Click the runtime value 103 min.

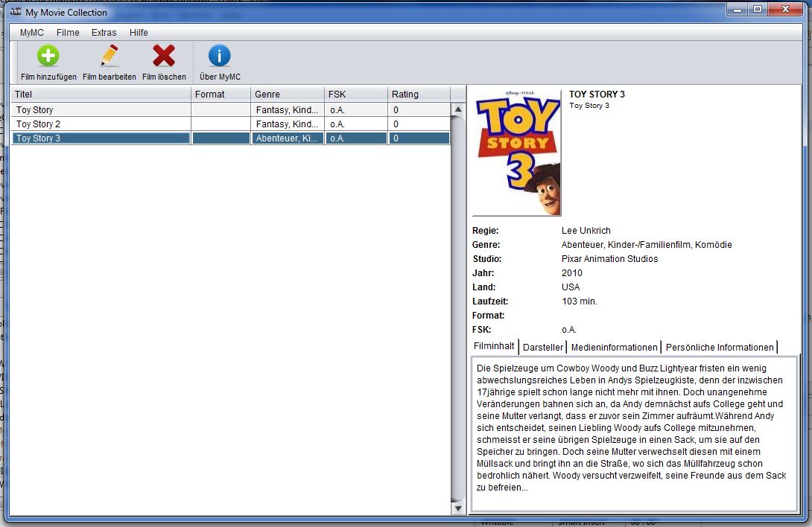click(580, 301)
